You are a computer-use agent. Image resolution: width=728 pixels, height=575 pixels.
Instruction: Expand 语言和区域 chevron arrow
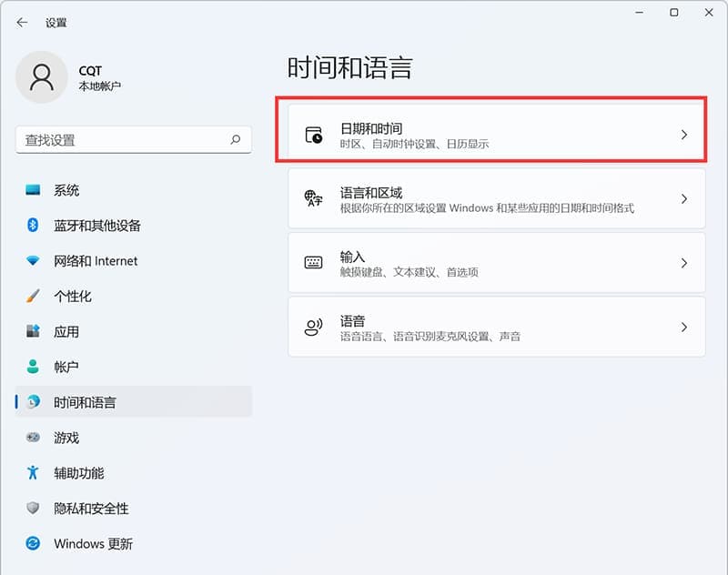(x=684, y=199)
